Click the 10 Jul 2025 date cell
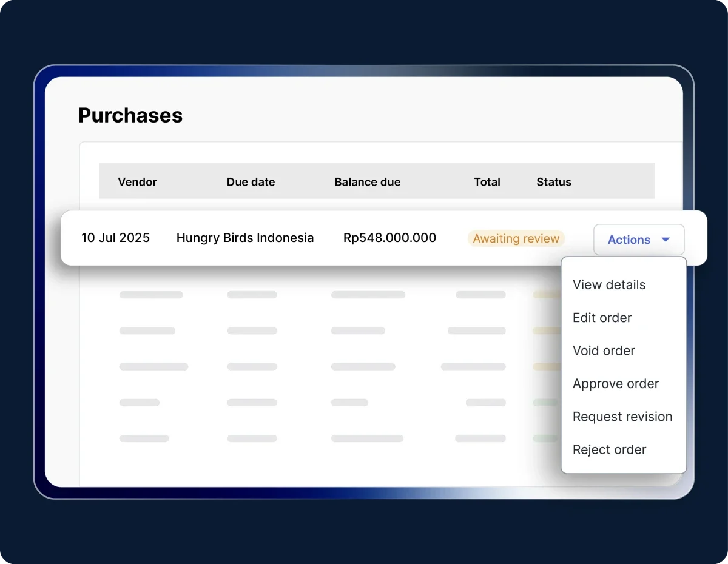728x564 pixels. pos(115,238)
